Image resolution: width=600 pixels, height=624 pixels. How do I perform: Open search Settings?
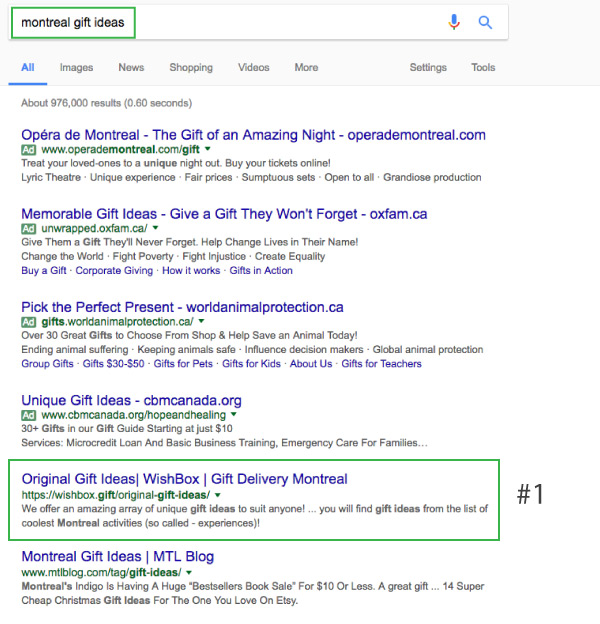[428, 67]
